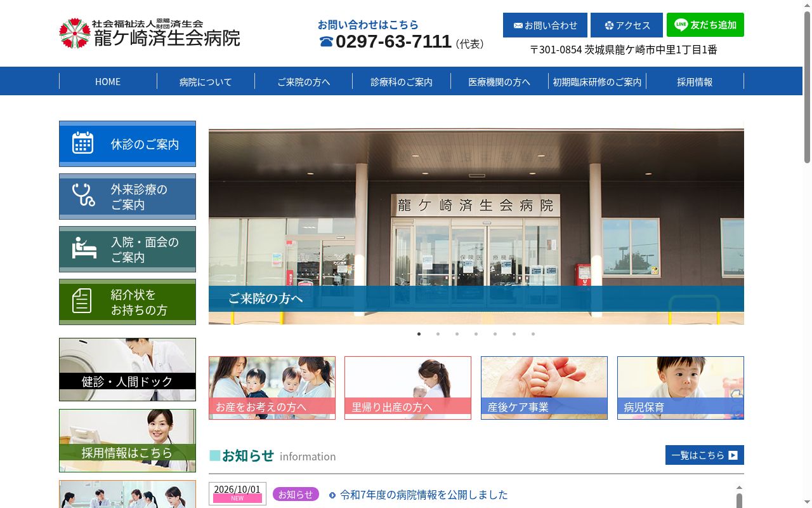This screenshot has width=812, height=508.
Task: Click the 龍ケ崎済生会病院 title text
Action: (167, 38)
